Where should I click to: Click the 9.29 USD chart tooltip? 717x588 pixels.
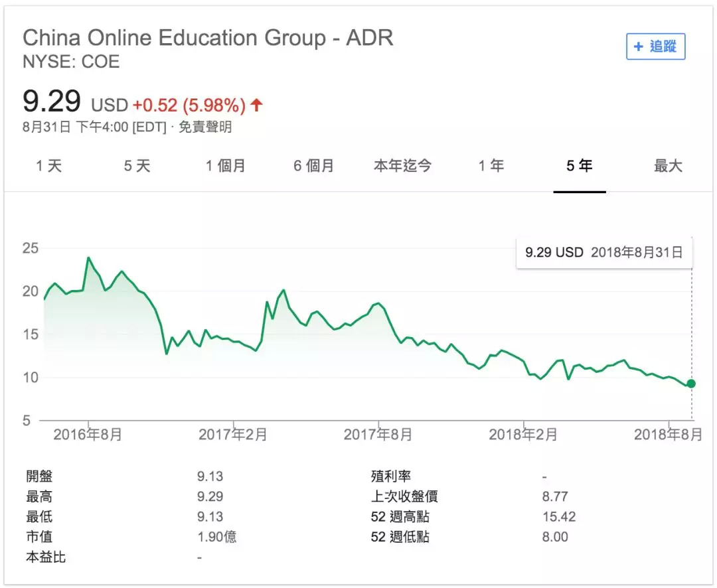tap(603, 252)
